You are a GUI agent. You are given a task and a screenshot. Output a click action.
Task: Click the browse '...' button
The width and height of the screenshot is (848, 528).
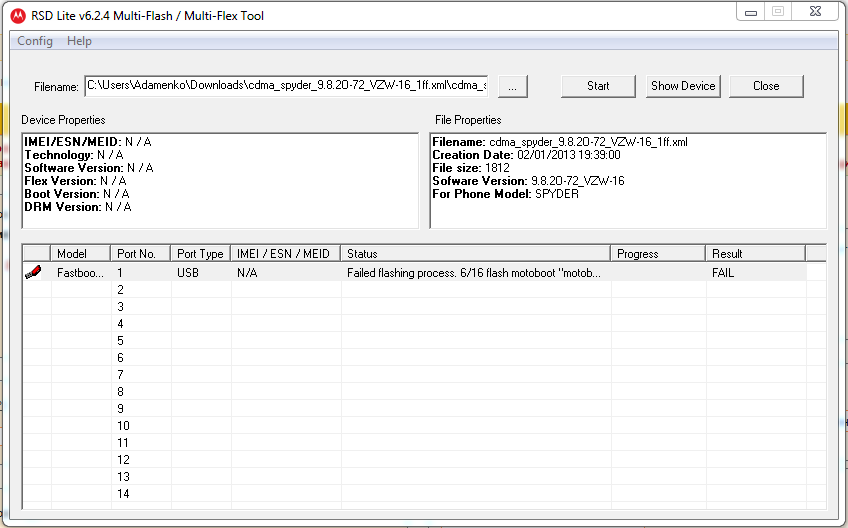click(x=513, y=87)
